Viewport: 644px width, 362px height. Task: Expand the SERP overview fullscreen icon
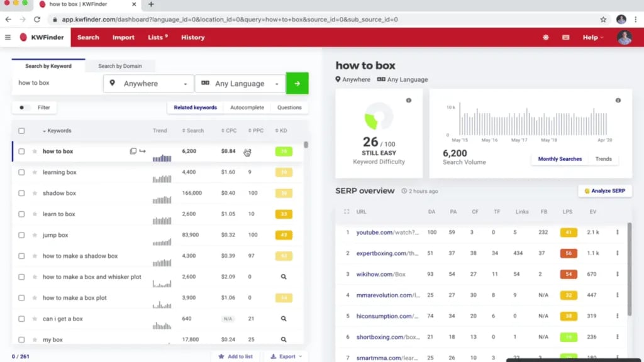tap(347, 212)
